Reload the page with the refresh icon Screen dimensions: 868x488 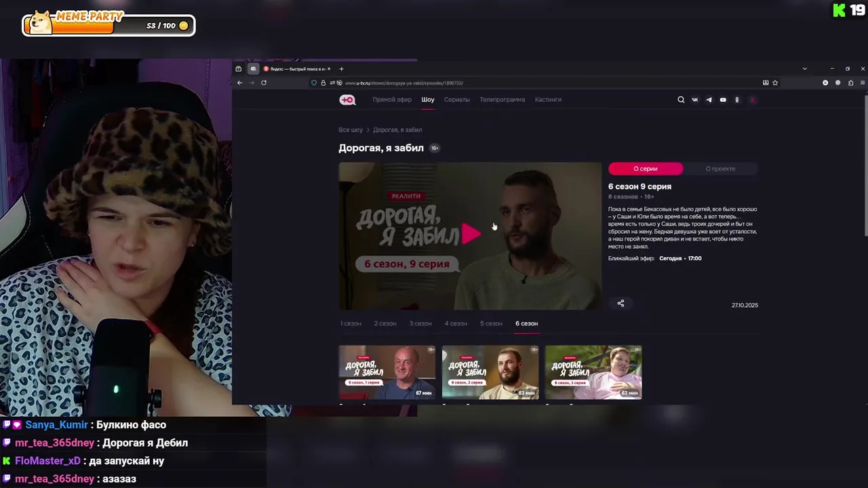(x=264, y=83)
